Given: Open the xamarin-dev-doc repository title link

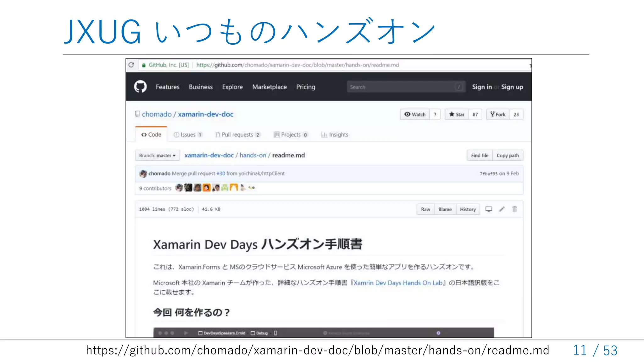Looking at the screenshot, I should 206,114.
